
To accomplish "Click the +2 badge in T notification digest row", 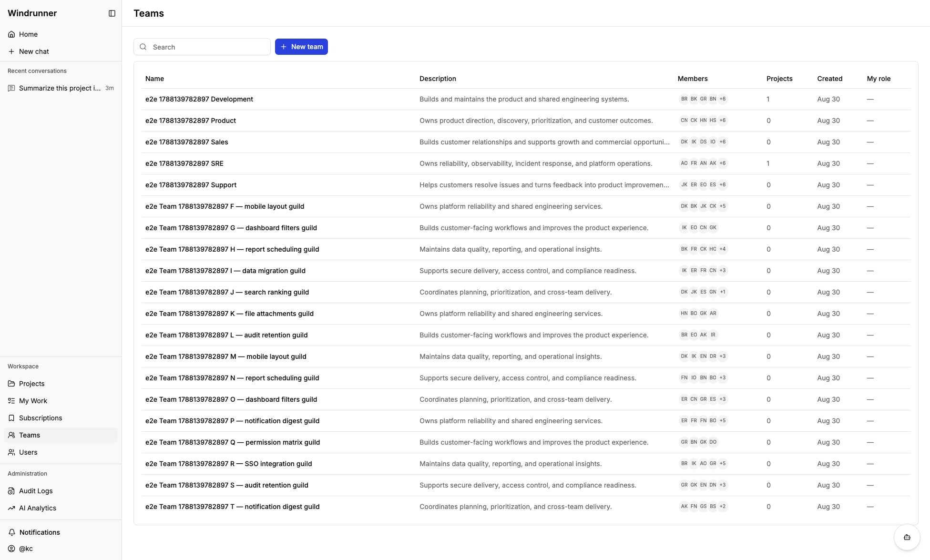I will (x=723, y=507).
